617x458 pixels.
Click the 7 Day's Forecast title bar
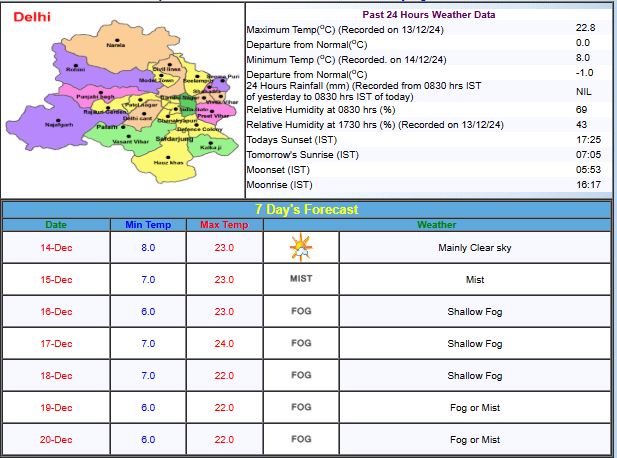[306, 210]
